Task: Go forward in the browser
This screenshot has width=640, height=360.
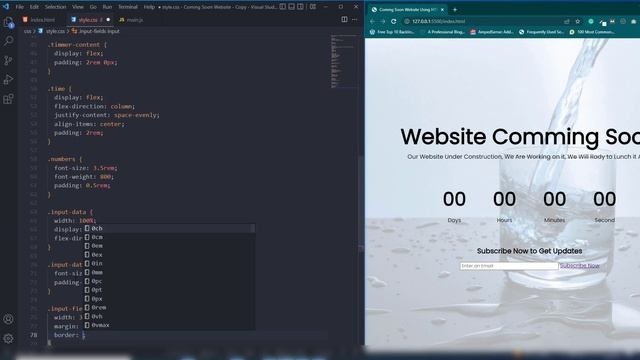Action: coord(383,21)
